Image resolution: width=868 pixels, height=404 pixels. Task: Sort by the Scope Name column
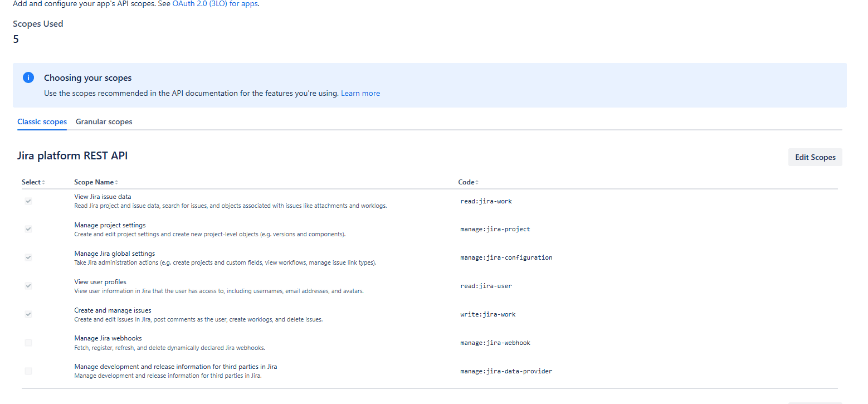click(116, 182)
